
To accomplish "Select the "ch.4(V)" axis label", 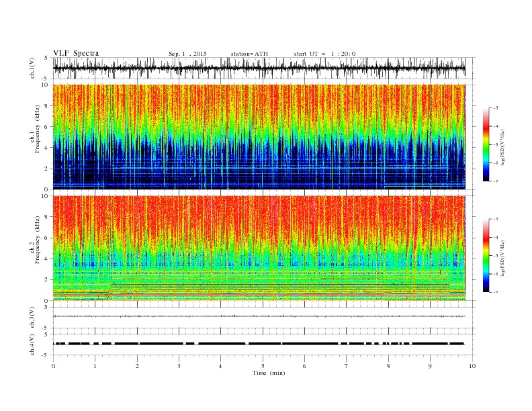I will tap(32, 345).
